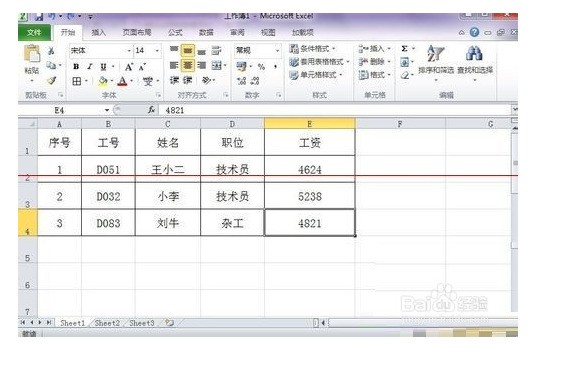Toggle top vertical alignment
The height and width of the screenshot is (369, 584).
coord(174,50)
